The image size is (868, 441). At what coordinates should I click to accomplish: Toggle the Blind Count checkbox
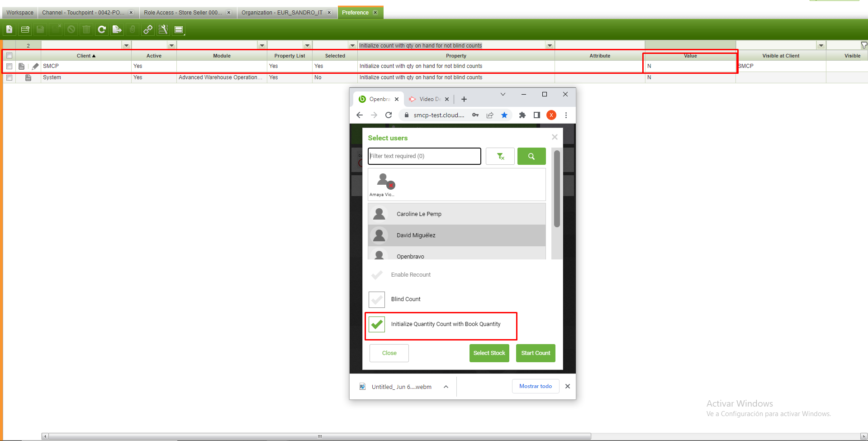tap(377, 300)
